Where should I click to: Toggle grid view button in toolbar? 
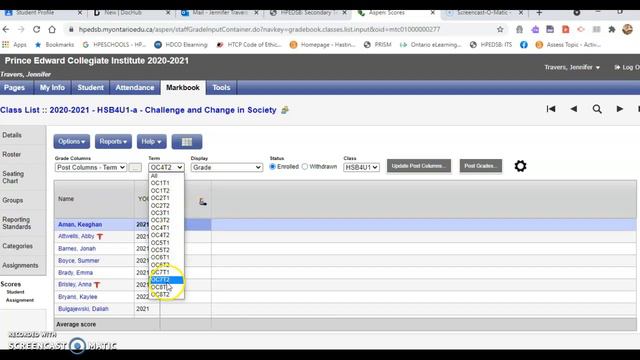187,142
